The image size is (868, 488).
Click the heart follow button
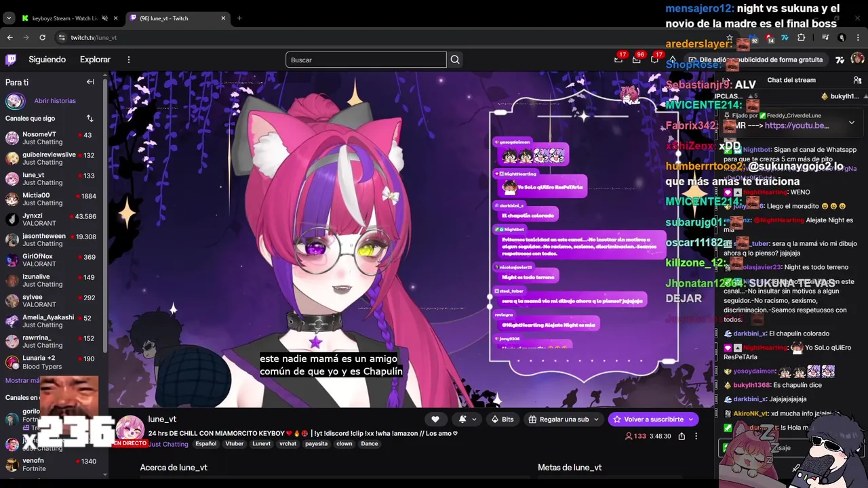click(435, 420)
